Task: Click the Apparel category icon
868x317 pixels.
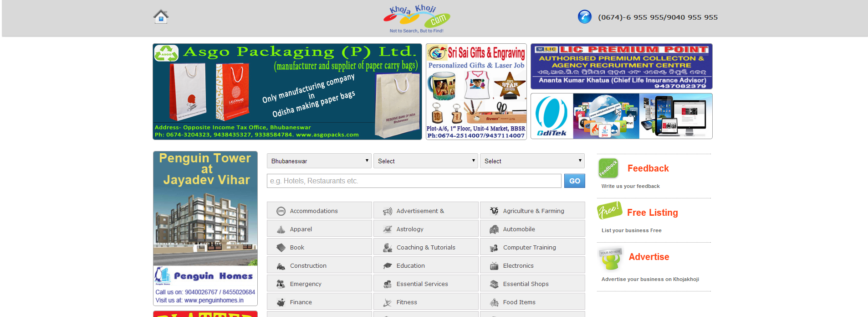Action: point(281,229)
